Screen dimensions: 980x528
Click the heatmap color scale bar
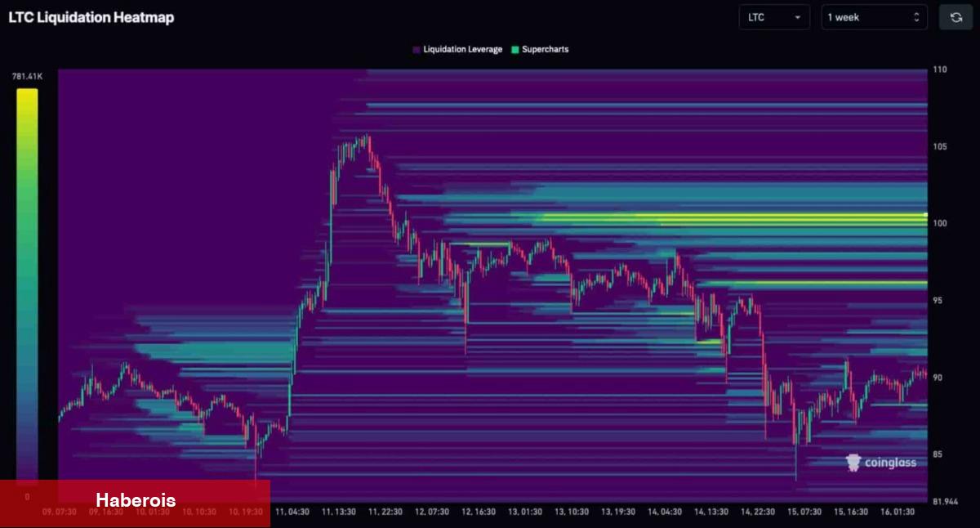click(27, 287)
